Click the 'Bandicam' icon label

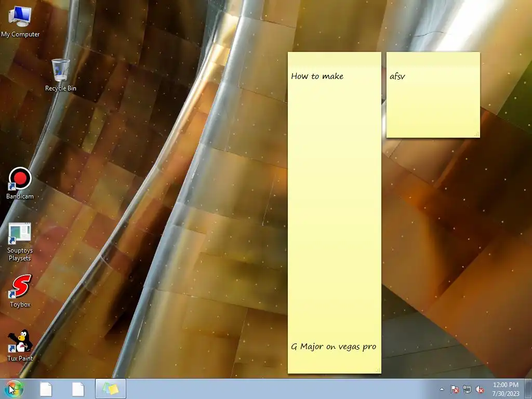20,196
